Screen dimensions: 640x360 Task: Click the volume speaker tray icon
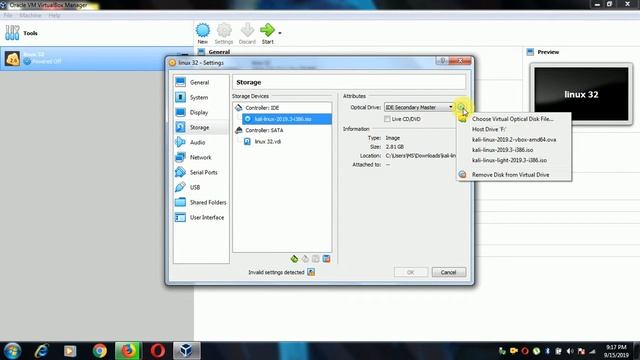click(570, 351)
